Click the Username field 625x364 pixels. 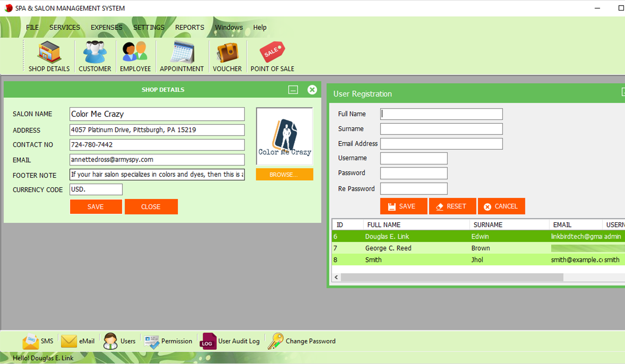point(414,158)
